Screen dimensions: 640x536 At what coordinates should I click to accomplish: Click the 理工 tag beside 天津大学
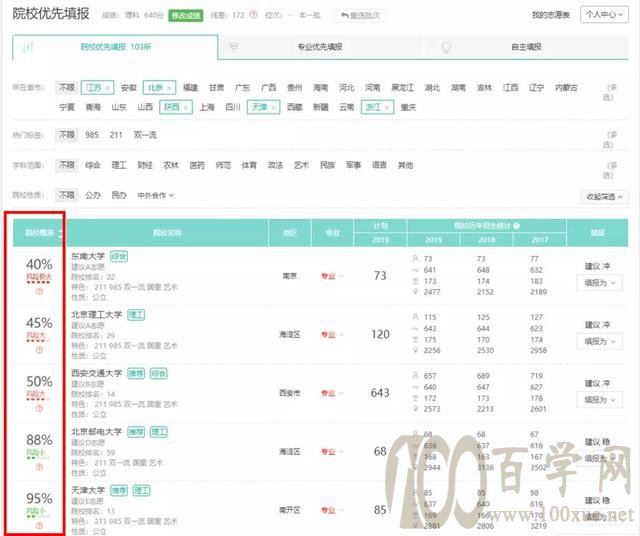pos(142,490)
